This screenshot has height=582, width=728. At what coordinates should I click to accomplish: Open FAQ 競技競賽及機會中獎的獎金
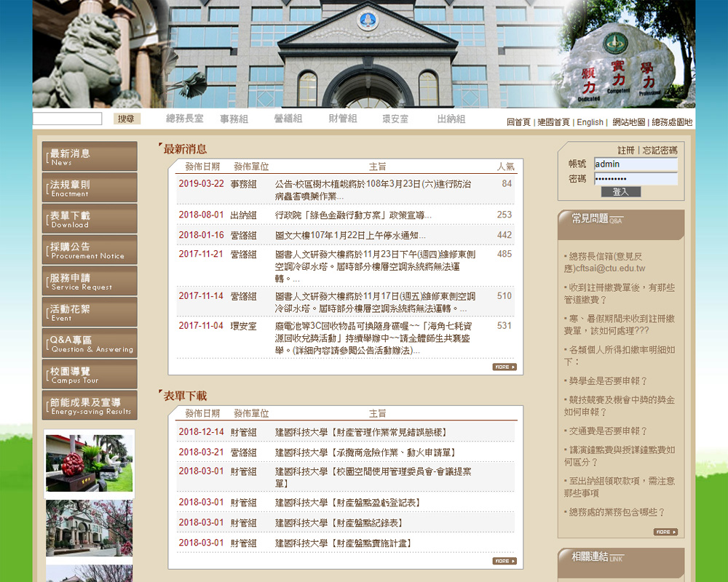tap(620, 406)
